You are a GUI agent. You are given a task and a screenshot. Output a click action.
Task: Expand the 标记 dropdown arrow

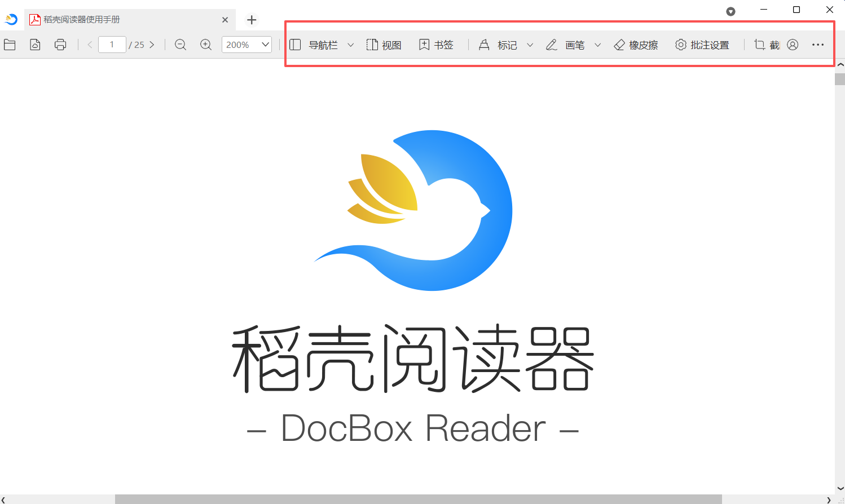pyautogui.click(x=530, y=45)
